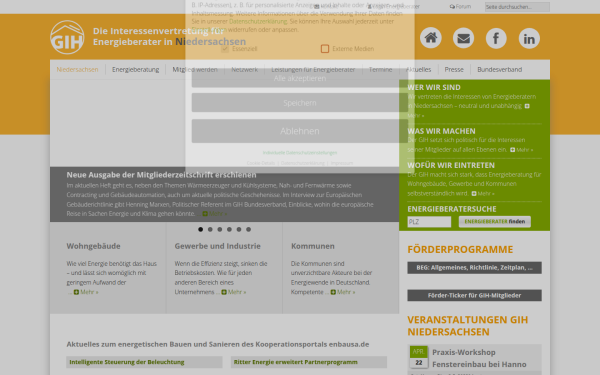Open the email envelope icon
Screen dimensions: 600x375
click(463, 38)
